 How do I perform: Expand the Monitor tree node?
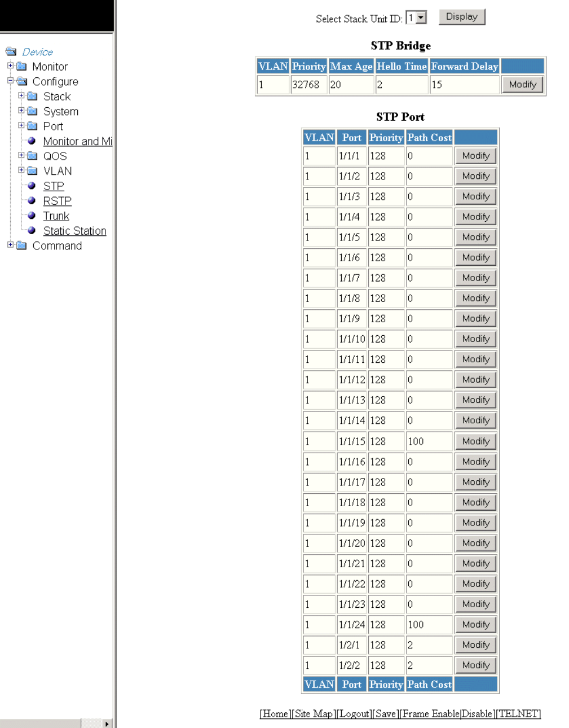click(x=10, y=65)
